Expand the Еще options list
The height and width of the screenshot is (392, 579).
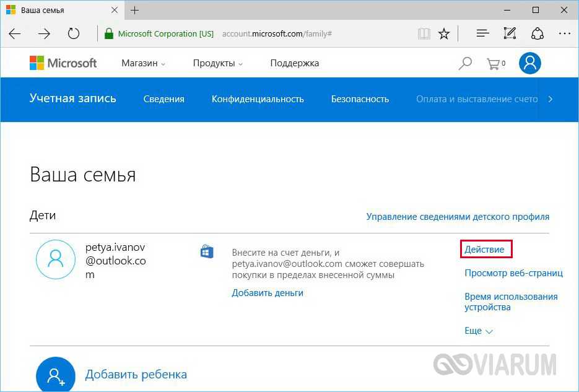click(x=479, y=331)
